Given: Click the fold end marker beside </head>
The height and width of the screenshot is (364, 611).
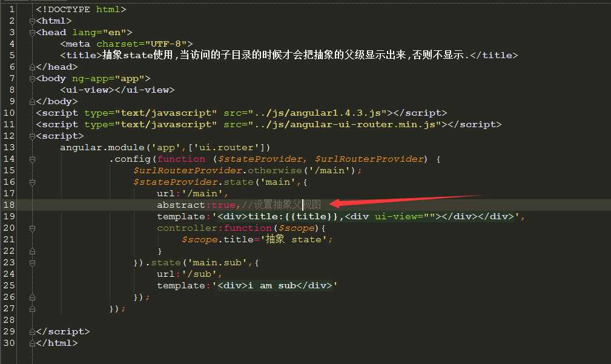Looking at the screenshot, I should (x=32, y=67).
